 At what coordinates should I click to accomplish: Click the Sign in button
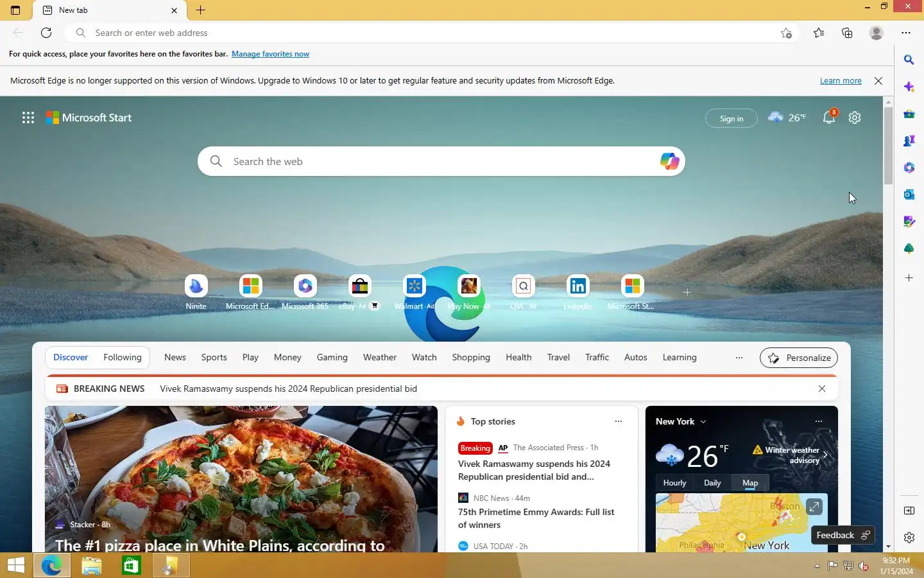tap(731, 118)
